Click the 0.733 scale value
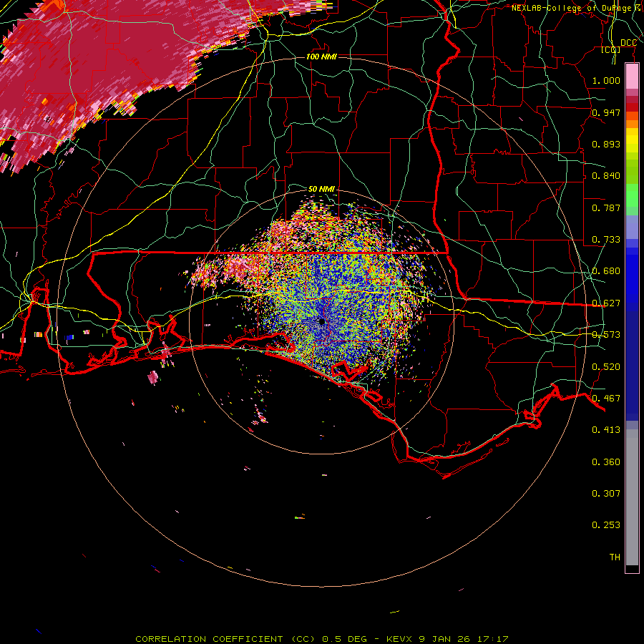Screen dimensions: 644x644 point(606,240)
